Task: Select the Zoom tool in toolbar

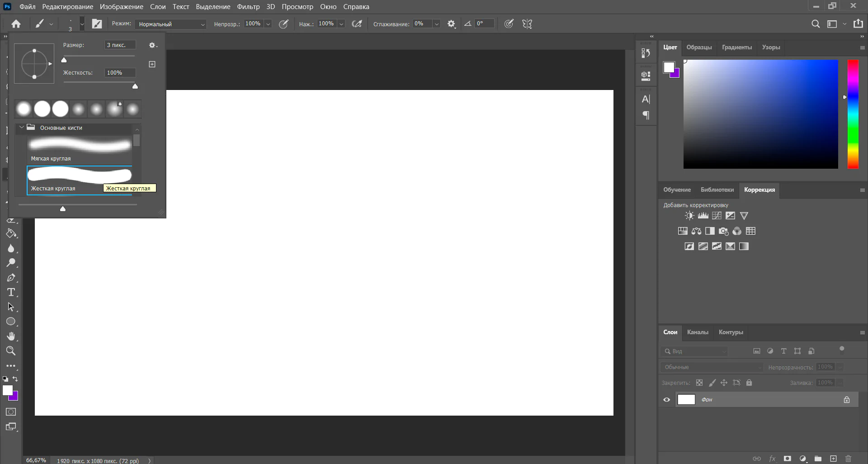Action: [11, 351]
